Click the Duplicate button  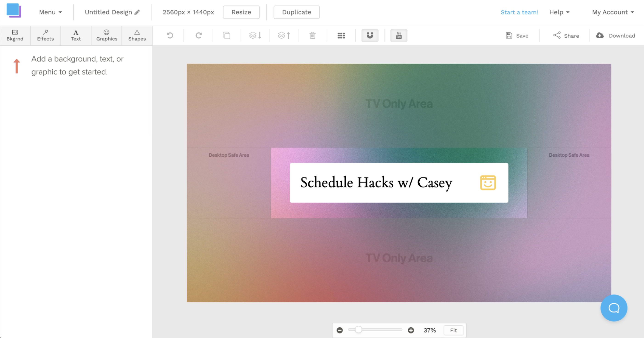pos(297,12)
